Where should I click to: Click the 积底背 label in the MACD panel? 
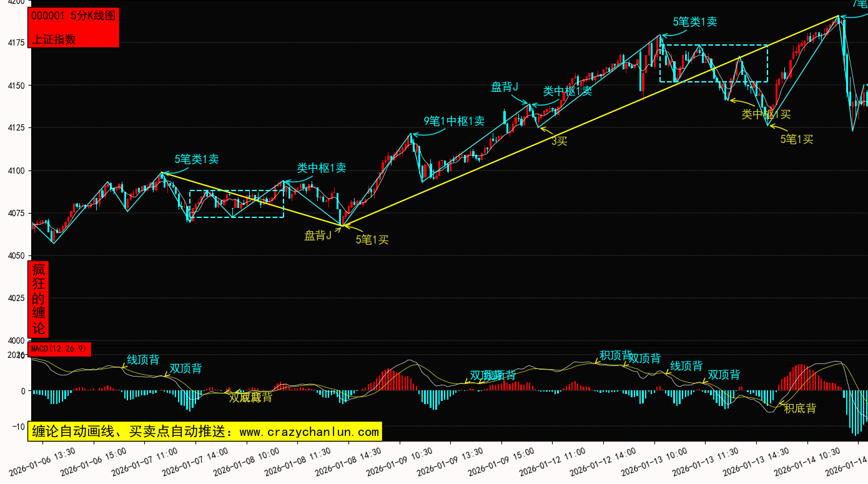pos(800,408)
